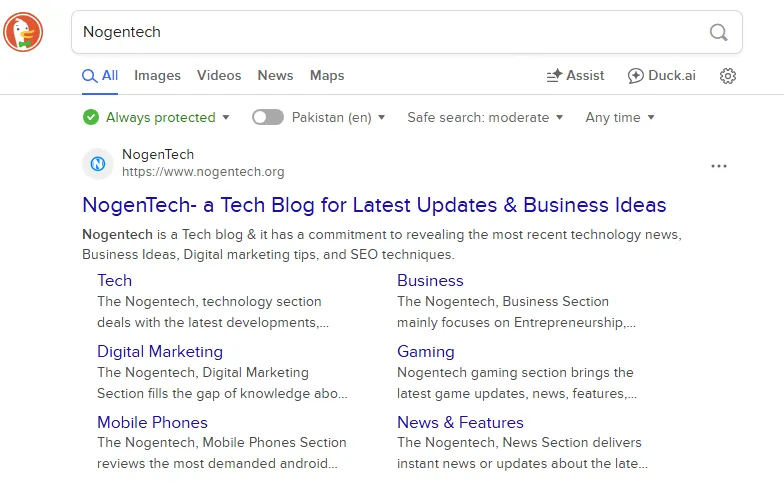Click the 'Business Section' description text
This screenshot has height=492, width=784.
click(516, 312)
